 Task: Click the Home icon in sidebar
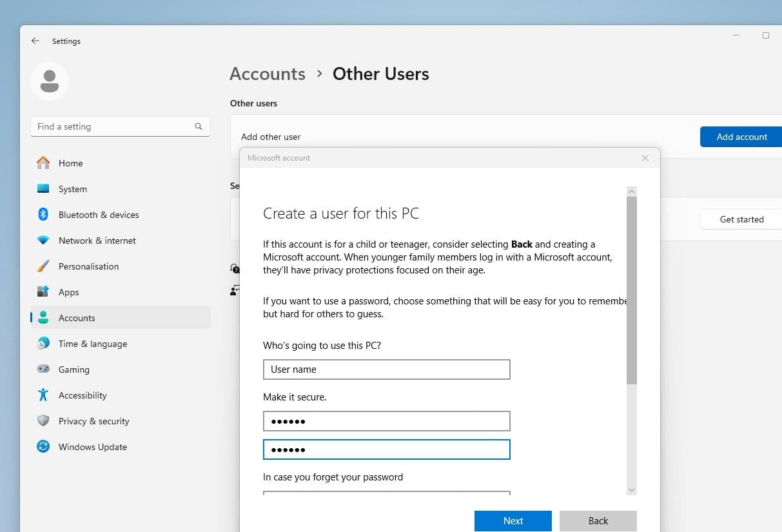[43, 163]
